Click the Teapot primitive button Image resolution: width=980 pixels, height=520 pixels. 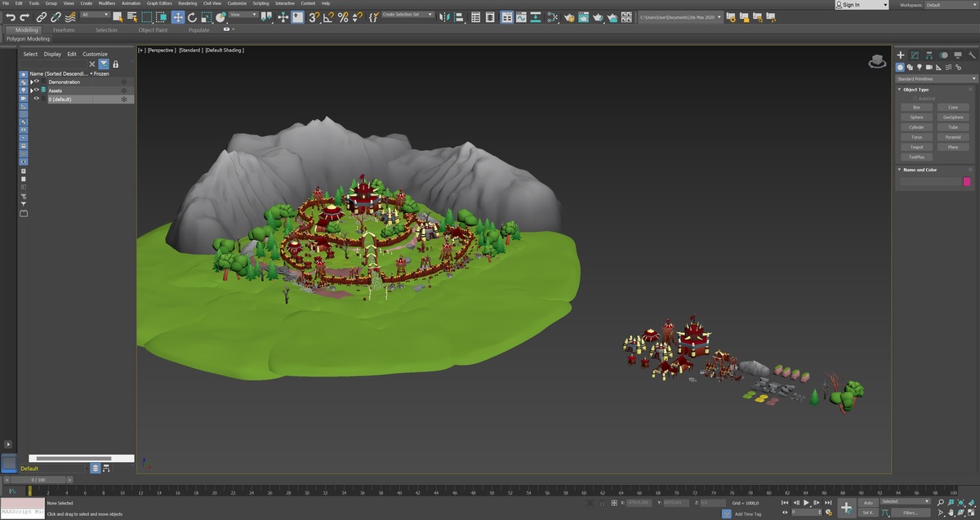tap(916, 147)
